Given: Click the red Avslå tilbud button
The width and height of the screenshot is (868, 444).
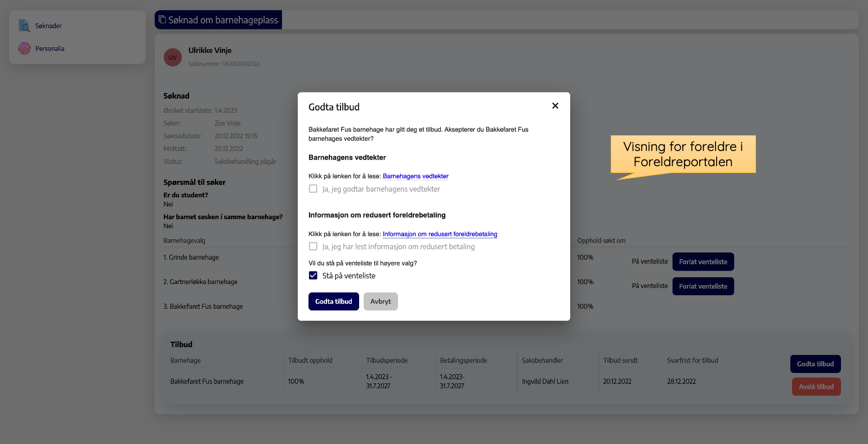Looking at the screenshot, I should coord(816,387).
